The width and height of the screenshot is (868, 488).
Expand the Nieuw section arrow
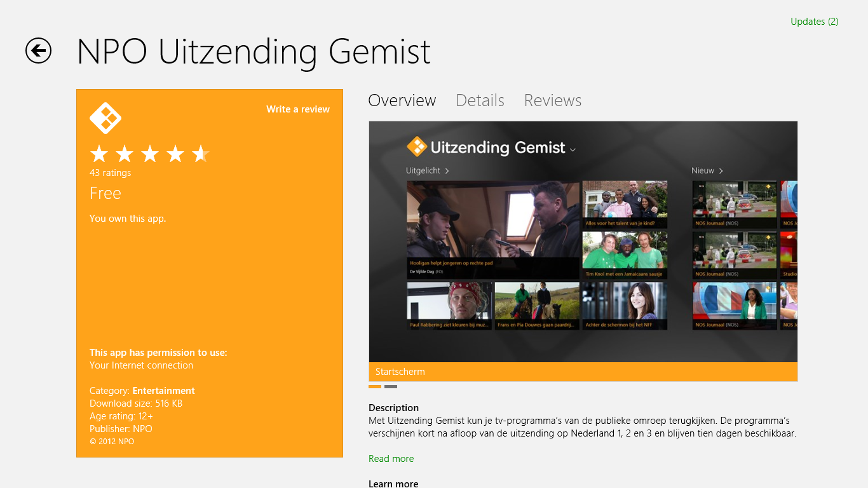721,171
